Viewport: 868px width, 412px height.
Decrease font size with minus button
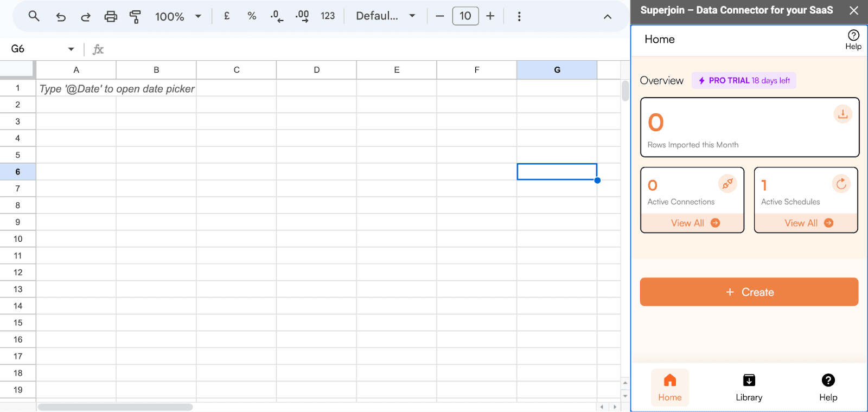pos(440,16)
